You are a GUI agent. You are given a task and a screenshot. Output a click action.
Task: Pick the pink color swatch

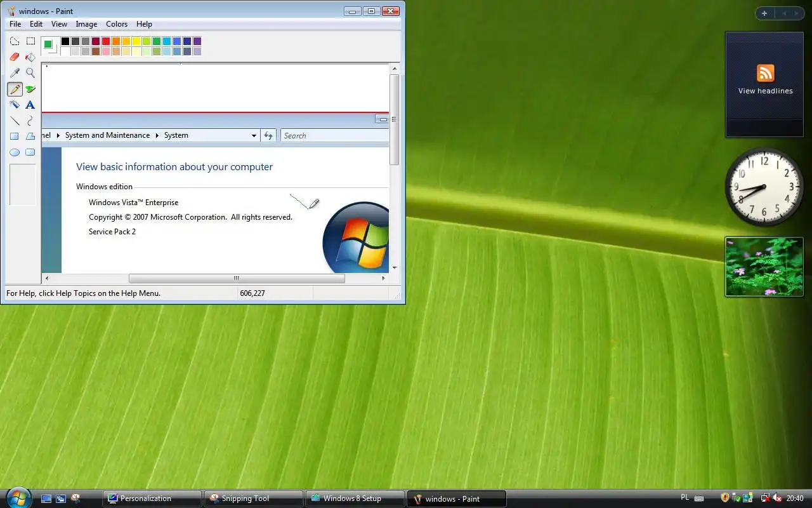[x=106, y=51]
